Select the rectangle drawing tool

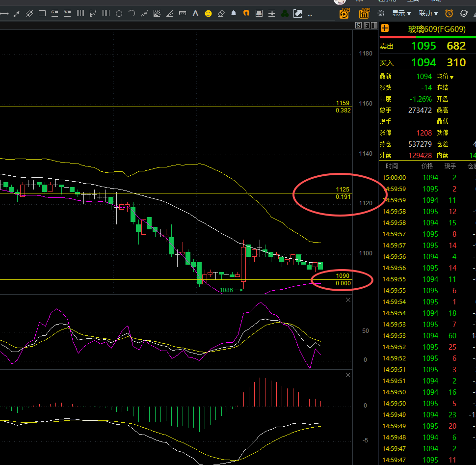[42, 14]
